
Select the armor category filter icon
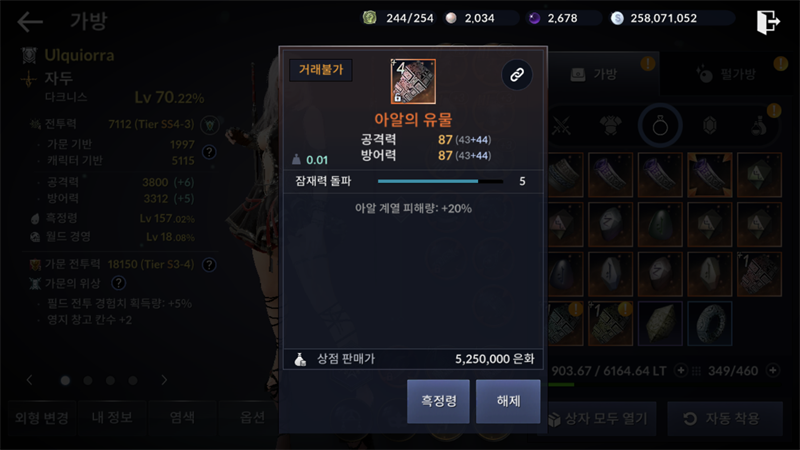(x=610, y=126)
